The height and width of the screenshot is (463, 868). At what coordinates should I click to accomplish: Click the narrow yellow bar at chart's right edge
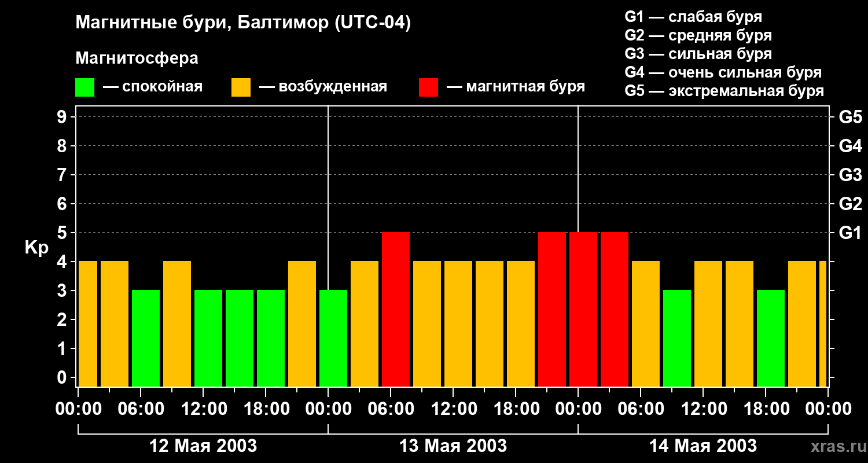coord(823,324)
